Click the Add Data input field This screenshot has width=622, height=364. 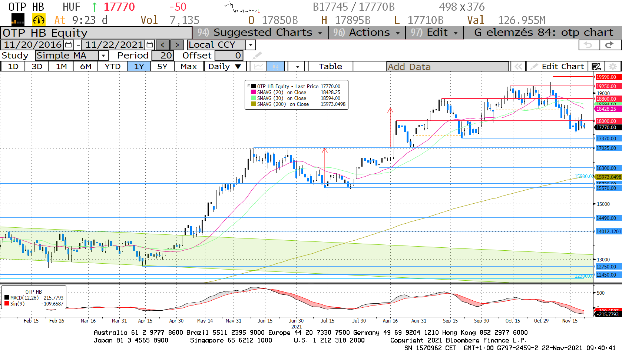(x=447, y=67)
